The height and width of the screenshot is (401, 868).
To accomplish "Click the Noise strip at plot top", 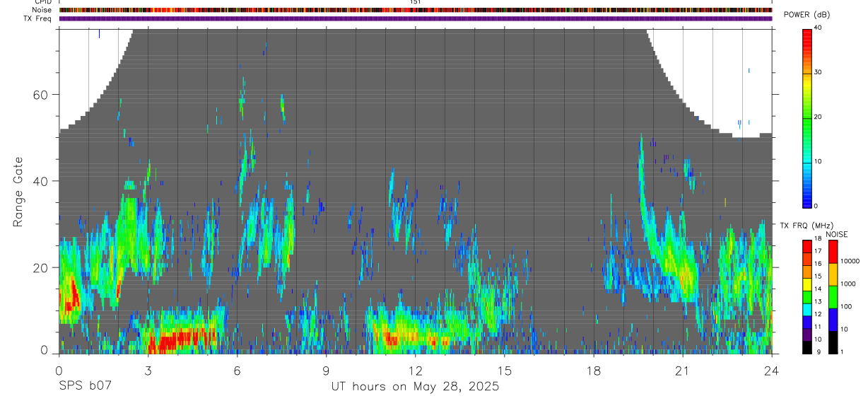I will (x=416, y=10).
